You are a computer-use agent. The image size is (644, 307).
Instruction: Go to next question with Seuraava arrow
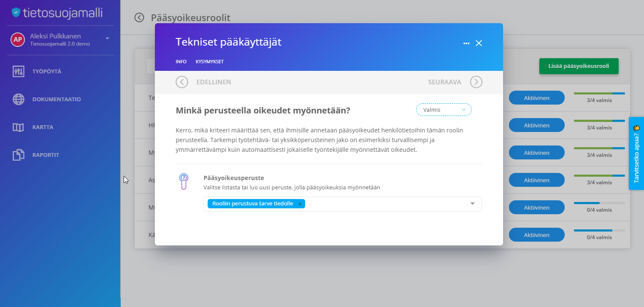[476, 82]
